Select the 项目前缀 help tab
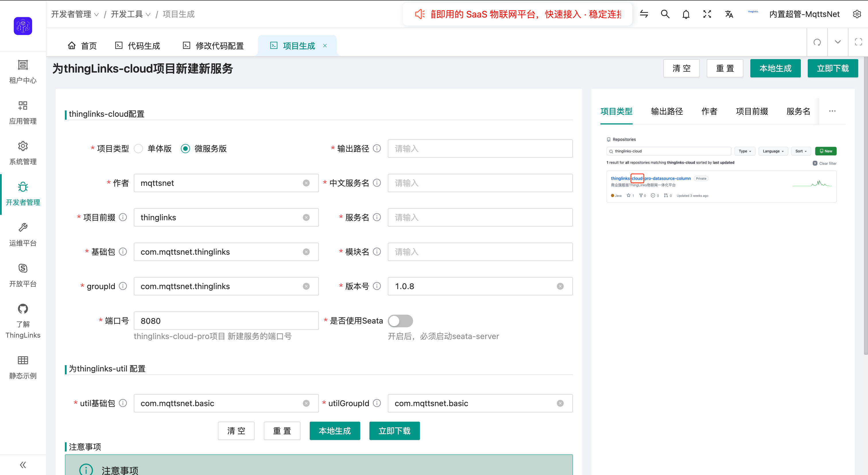 point(752,111)
